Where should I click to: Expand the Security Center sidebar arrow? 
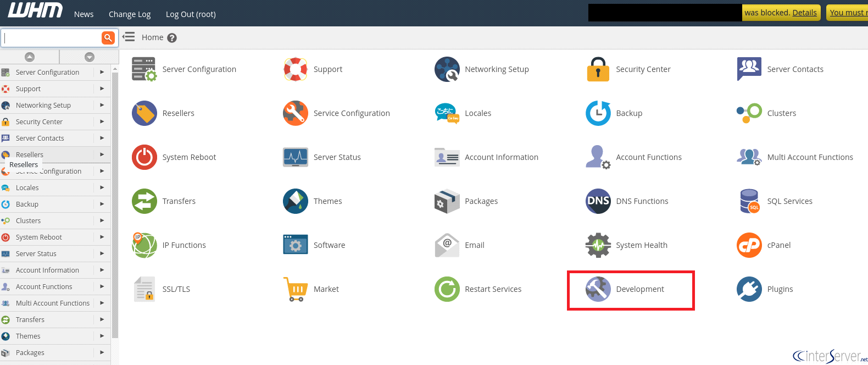click(x=102, y=121)
